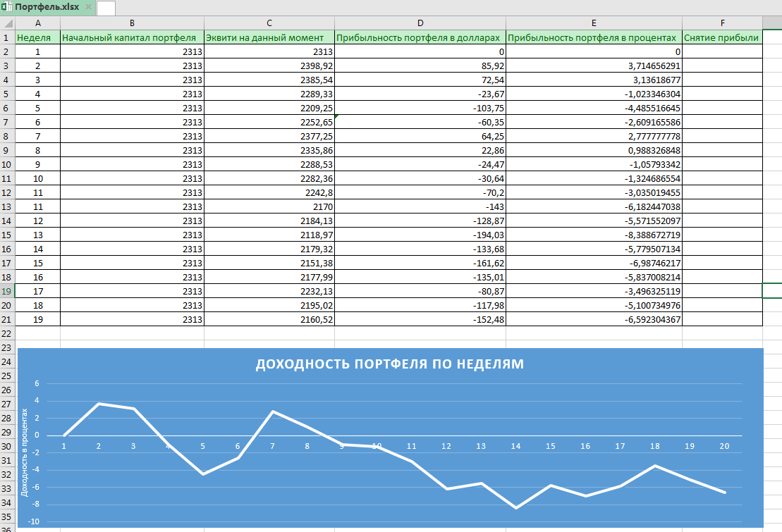The width and height of the screenshot is (782, 532).
Task: Click chart title 'Доходность портфеля по неделям'
Action: 390,364
